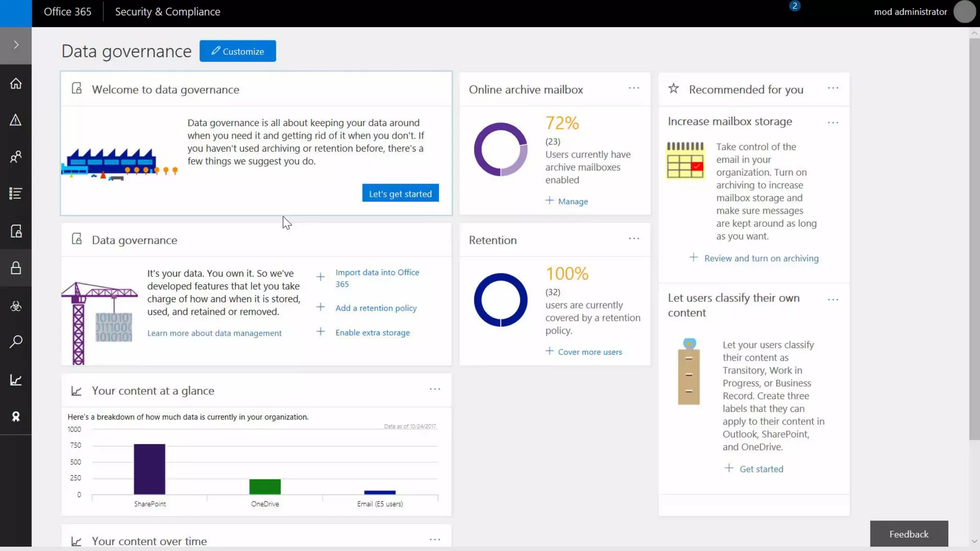Click the 72% archive mailbox donut chart
This screenshot has width=980, height=551.
point(501,149)
